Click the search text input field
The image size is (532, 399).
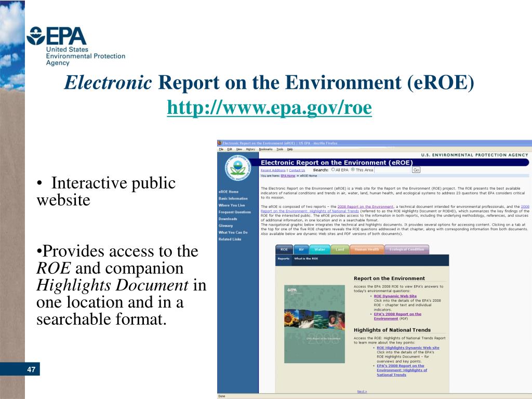393,170
